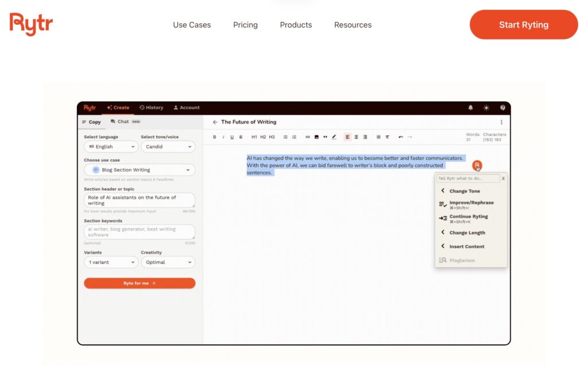Open the help question mark icon
588x382 pixels.
pos(502,108)
